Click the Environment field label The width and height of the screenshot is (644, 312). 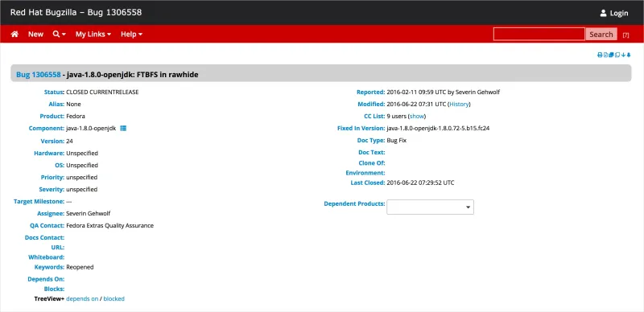tap(365, 173)
